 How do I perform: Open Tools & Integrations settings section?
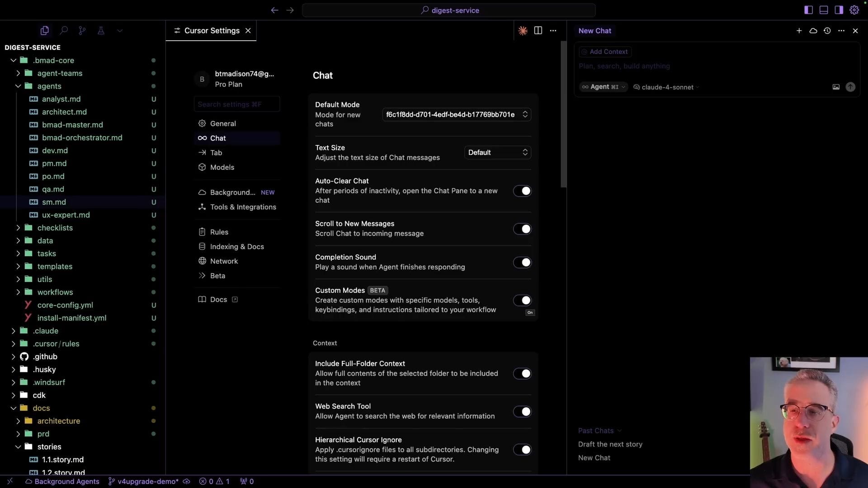coord(243,207)
